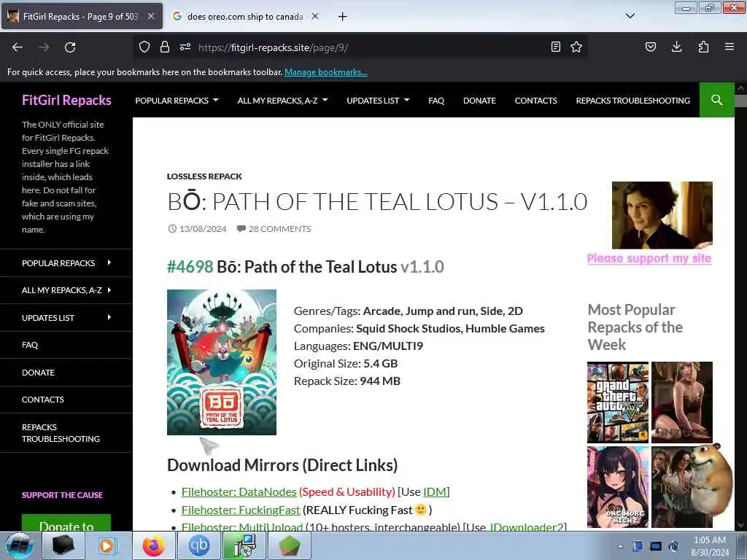Open Firefox from the taskbar
Image resolution: width=747 pixels, height=560 pixels.
tap(153, 545)
